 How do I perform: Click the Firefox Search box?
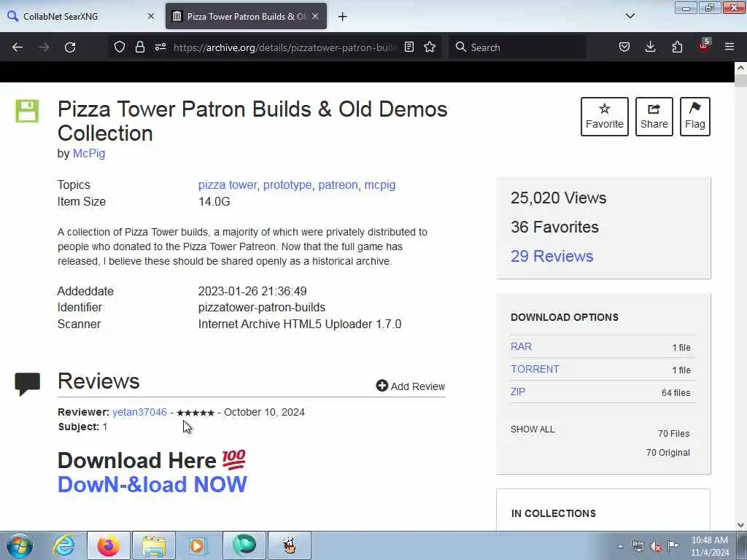[x=517, y=47]
